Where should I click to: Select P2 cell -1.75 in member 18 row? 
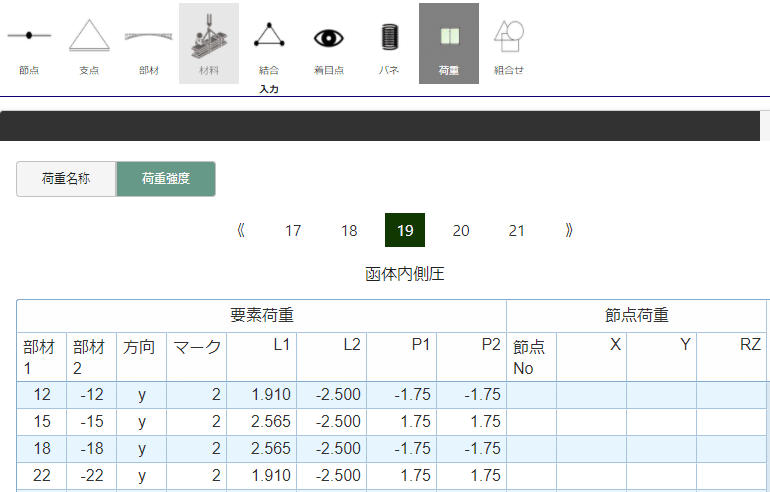pyautogui.click(x=471, y=449)
